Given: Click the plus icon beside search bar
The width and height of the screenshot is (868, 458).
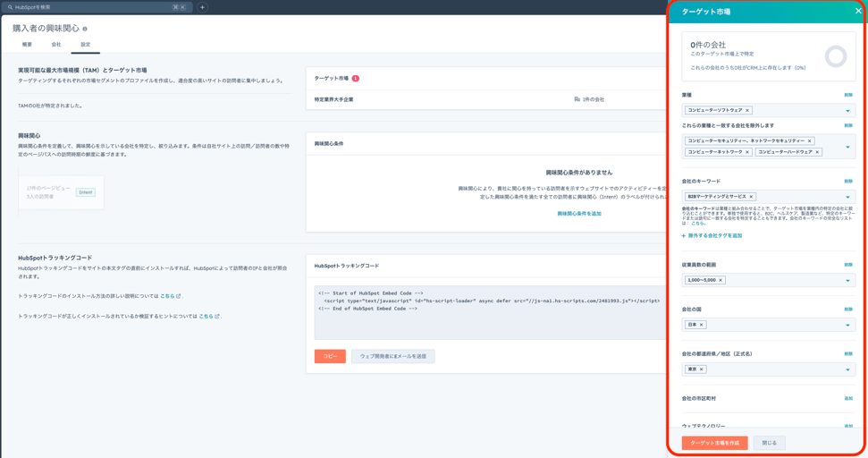Looking at the screenshot, I should point(202,7).
